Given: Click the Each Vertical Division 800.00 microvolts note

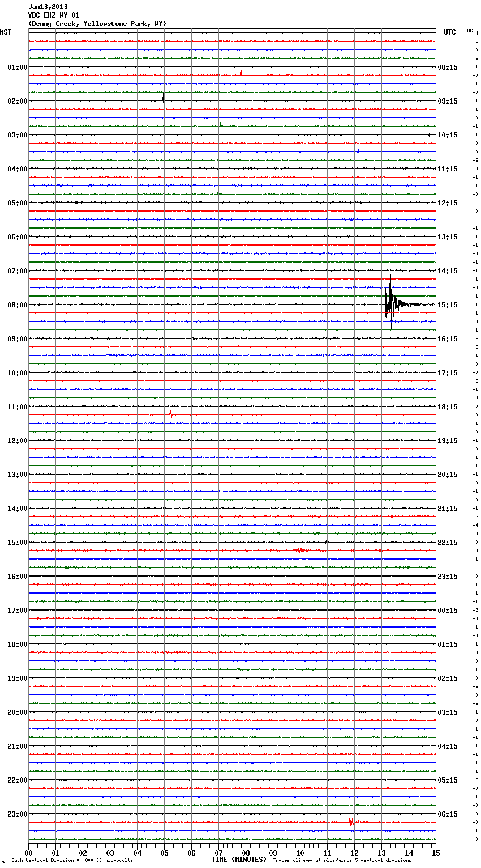Looking at the screenshot, I should click(72, 861).
